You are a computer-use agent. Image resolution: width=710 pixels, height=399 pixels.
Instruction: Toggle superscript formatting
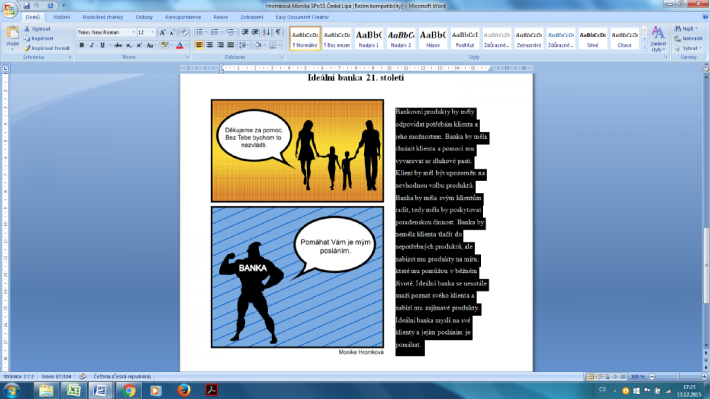click(x=139, y=45)
